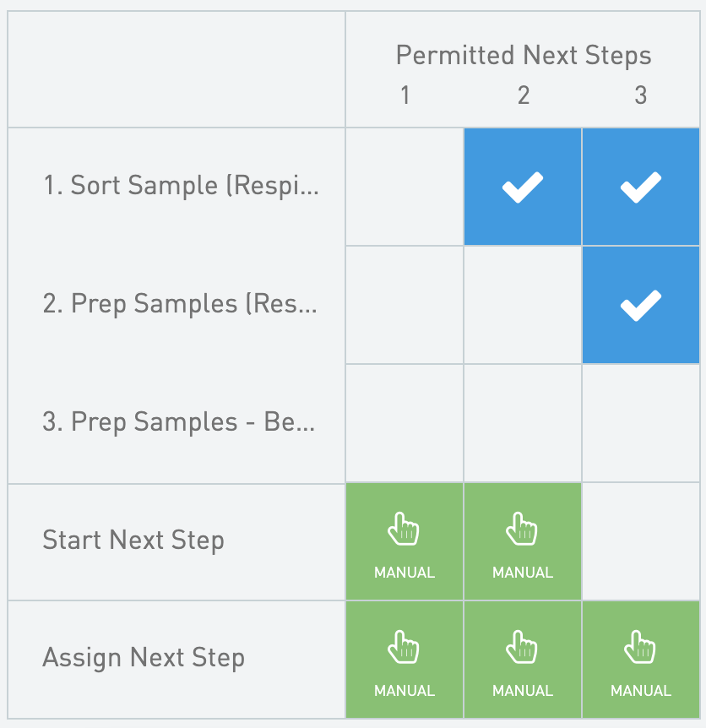Image resolution: width=706 pixels, height=728 pixels.
Task: Enable empty Start Next Step cell, column 3
Action: pyautogui.click(x=641, y=541)
